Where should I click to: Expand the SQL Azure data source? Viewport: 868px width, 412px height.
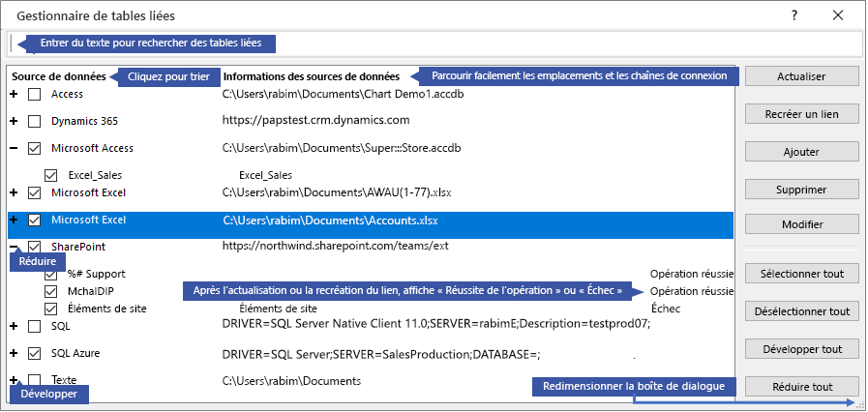14,354
